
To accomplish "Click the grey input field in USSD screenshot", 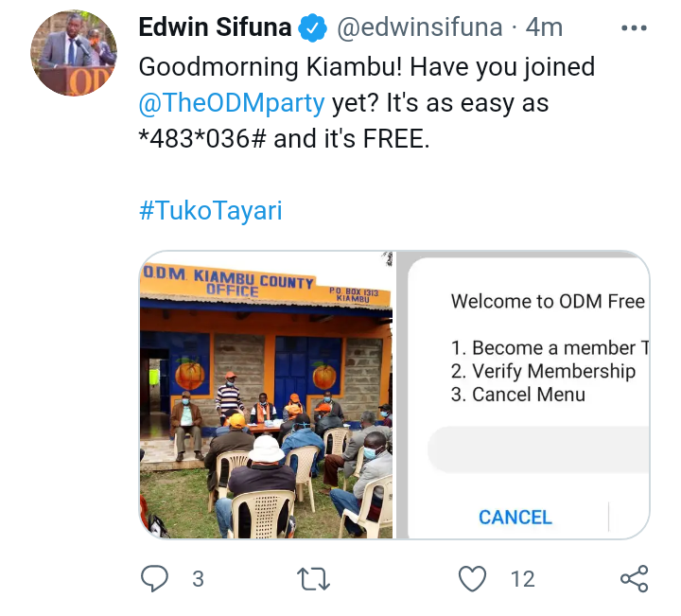I will [x=538, y=449].
